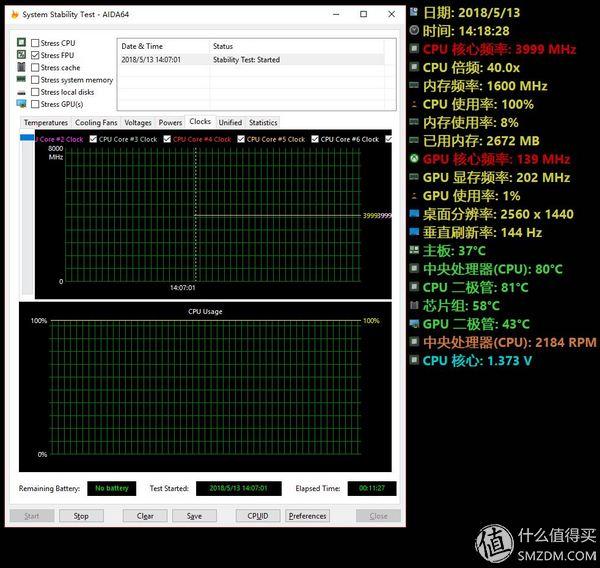600x568 pixels.
Task: Click the AIDA64 flame icon in title bar
Action: tap(15, 15)
